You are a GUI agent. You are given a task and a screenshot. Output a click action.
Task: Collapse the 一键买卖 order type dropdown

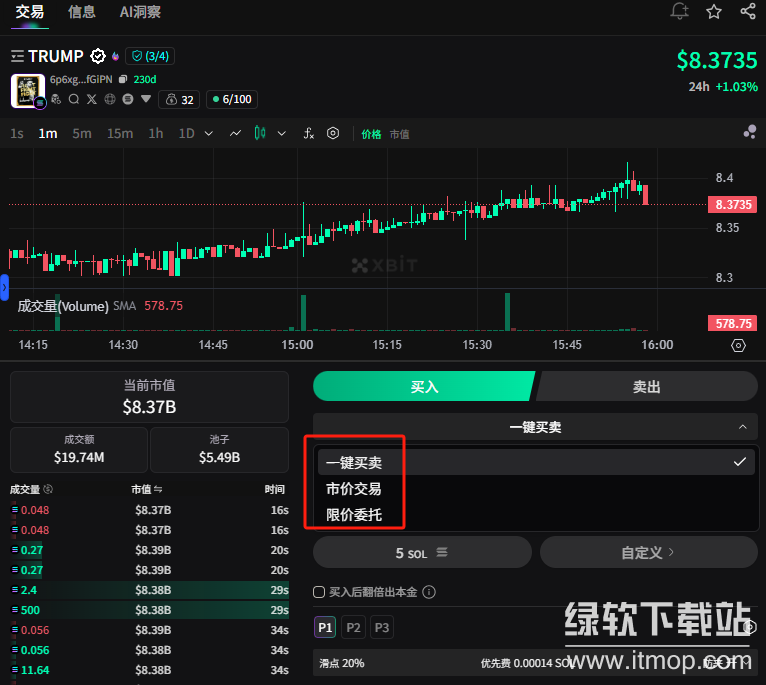(741, 427)
